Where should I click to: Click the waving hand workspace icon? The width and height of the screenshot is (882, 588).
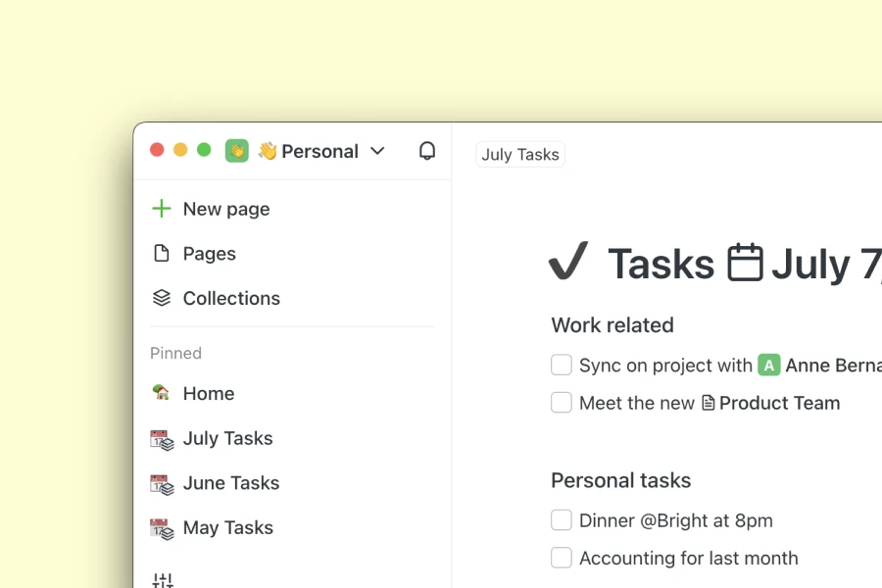tap(236, 151)
